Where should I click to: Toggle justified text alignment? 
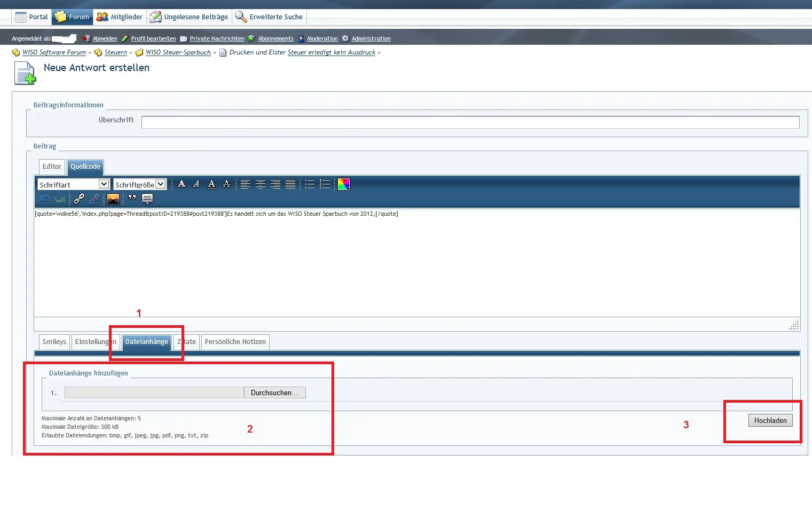pyautogui.click(x=290, y=184)
